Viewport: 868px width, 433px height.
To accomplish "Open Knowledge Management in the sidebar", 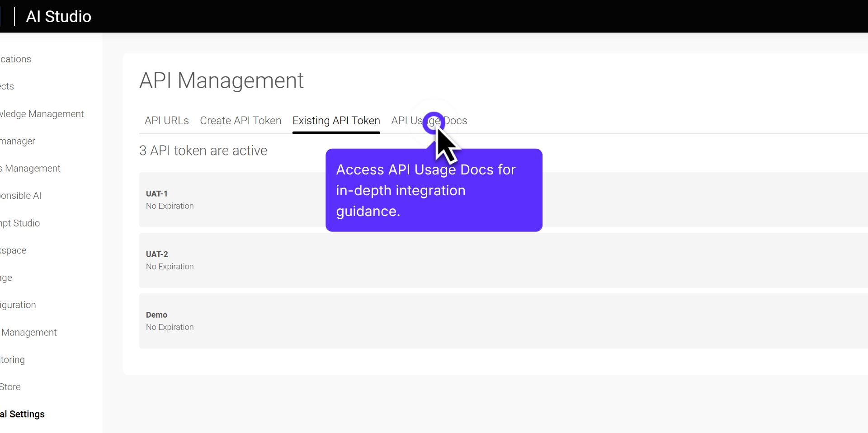I will 42,114.
